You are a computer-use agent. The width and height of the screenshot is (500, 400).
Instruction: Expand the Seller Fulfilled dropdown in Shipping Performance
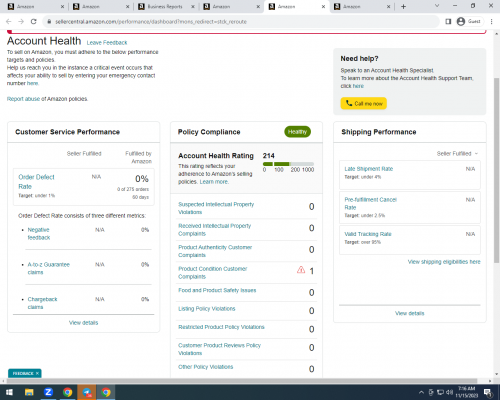coord(457,154)
